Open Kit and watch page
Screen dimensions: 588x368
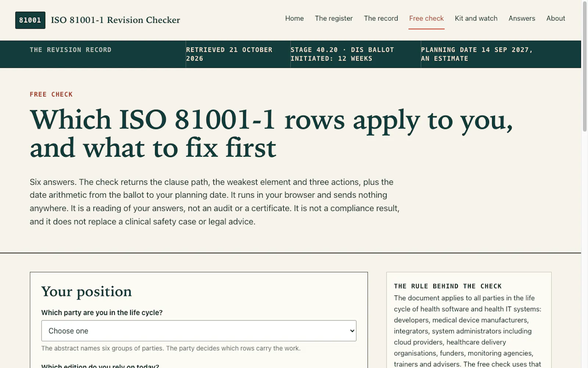pyautogui.click(x=476, y=18)
